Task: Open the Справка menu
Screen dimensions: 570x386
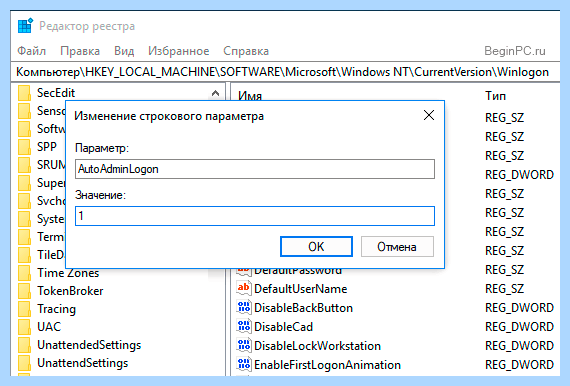Action: click(246, 51)
